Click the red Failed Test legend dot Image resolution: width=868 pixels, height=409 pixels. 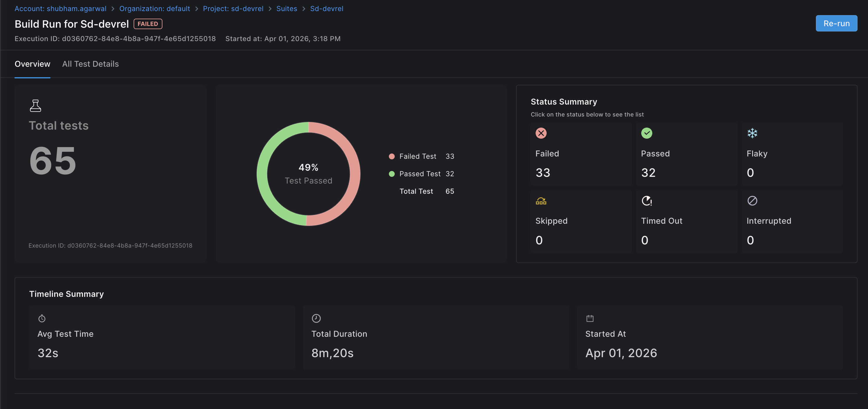click(392, 156)
